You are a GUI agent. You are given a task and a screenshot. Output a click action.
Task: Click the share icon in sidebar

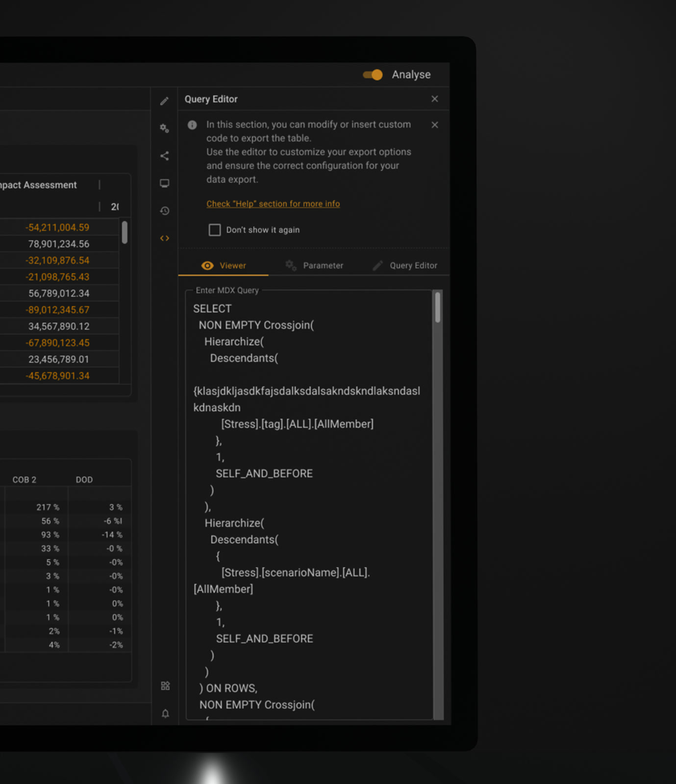pos(164,156)
